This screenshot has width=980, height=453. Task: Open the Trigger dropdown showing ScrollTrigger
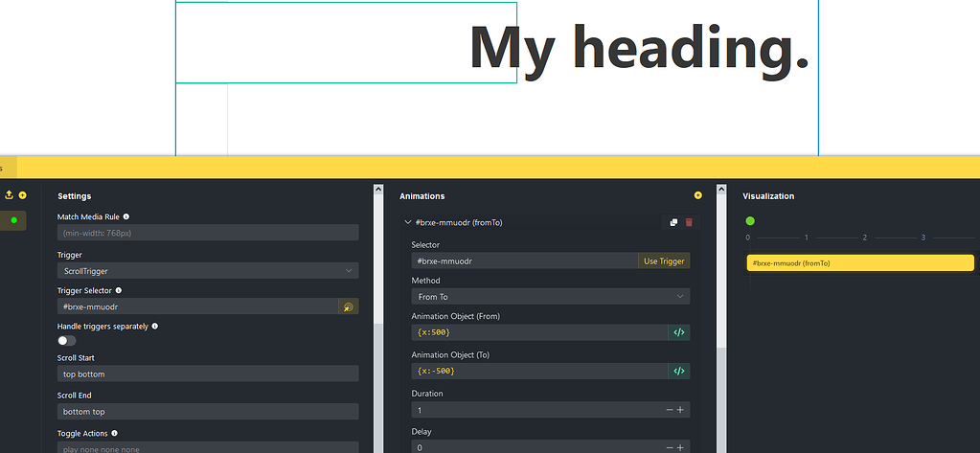click(208, 271)
